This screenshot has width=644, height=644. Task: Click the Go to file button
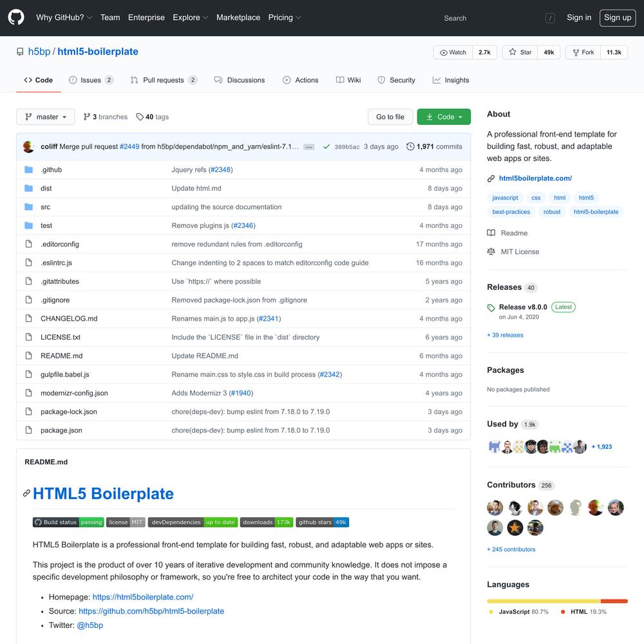coord(390,117)
